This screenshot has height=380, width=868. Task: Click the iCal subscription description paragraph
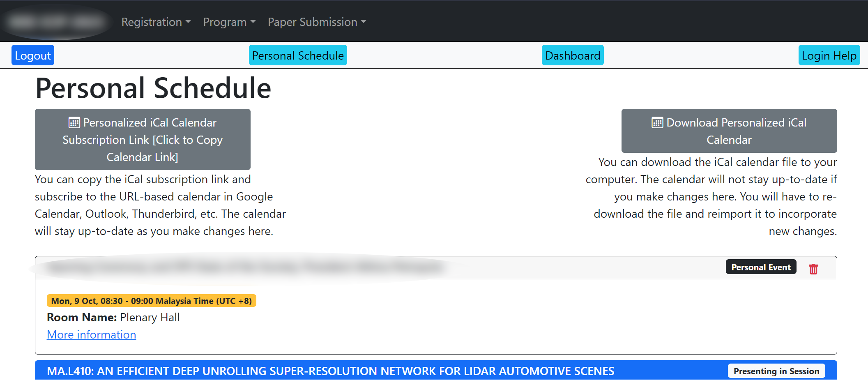[160, 205]
